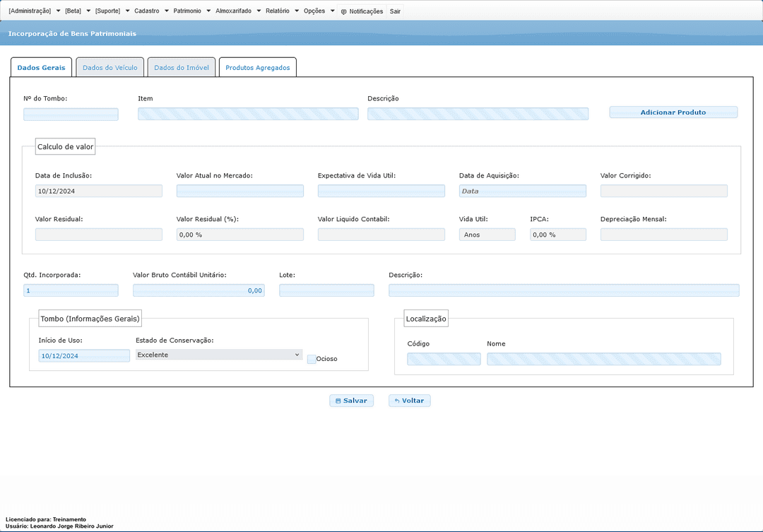Expand the Opções menu arrow
This screenshot has height=532, width=763.
[x=332, y=11]
